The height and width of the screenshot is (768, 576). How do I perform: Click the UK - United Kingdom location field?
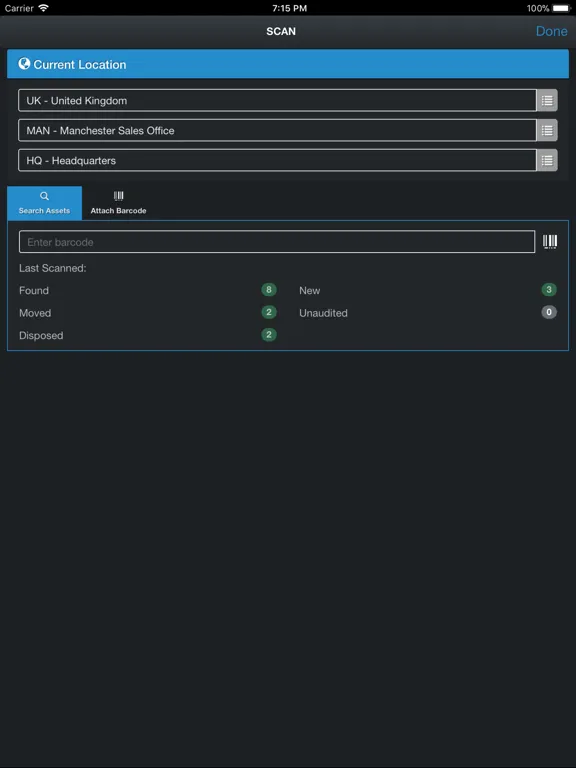click(277, 100)
